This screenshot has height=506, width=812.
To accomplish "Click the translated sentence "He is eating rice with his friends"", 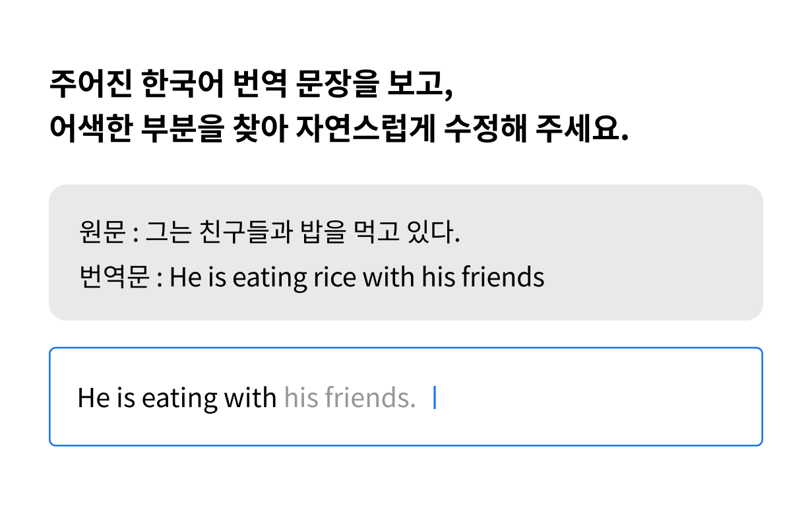I will pyautogui.click(x=357, y=278).
